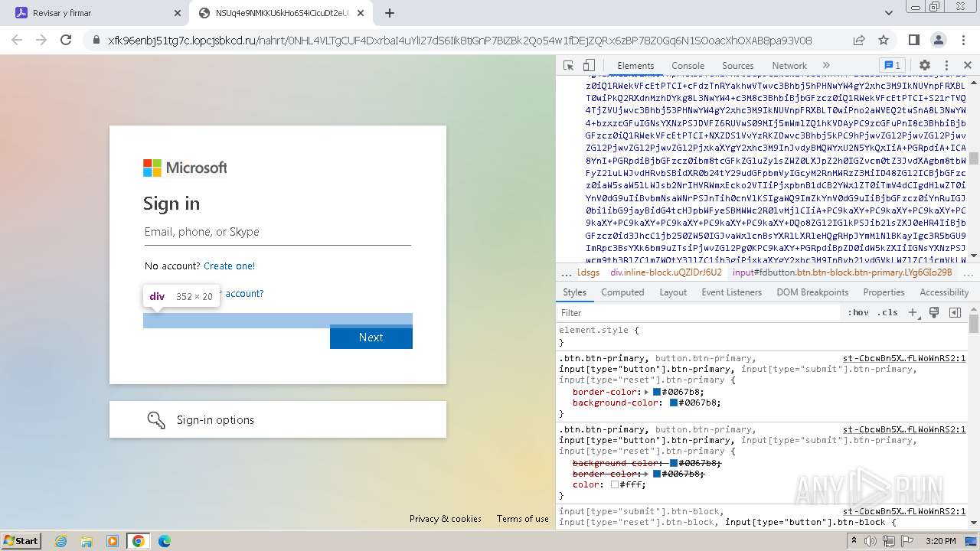Screen dimensions: 980x551
Task: Open the Network tab in DevTools
Action: 789,66
